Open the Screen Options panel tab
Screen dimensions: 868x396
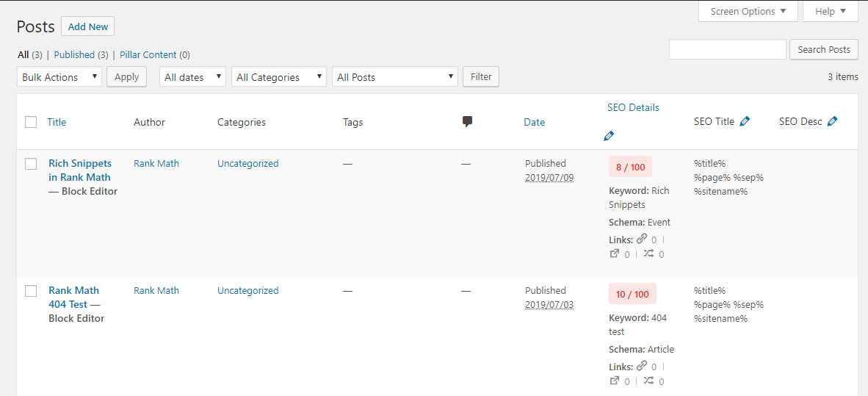pyautogui.click(x=748, y=12)
